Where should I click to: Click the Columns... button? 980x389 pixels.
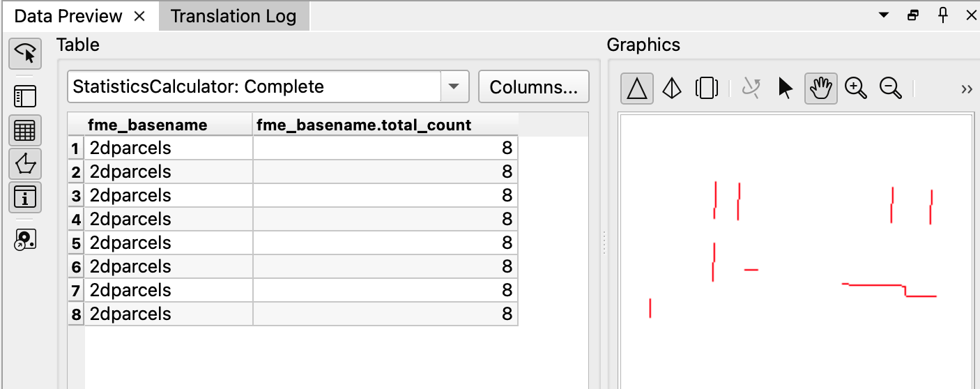[x=534, y=87]
